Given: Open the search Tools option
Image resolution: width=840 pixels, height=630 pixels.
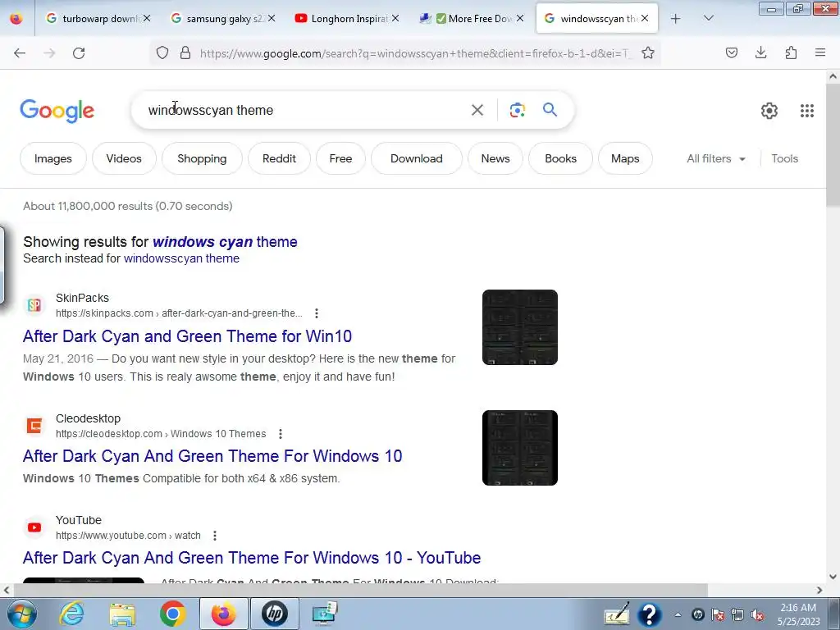Looking at the screenshot, I should click(x=784, y=158).
